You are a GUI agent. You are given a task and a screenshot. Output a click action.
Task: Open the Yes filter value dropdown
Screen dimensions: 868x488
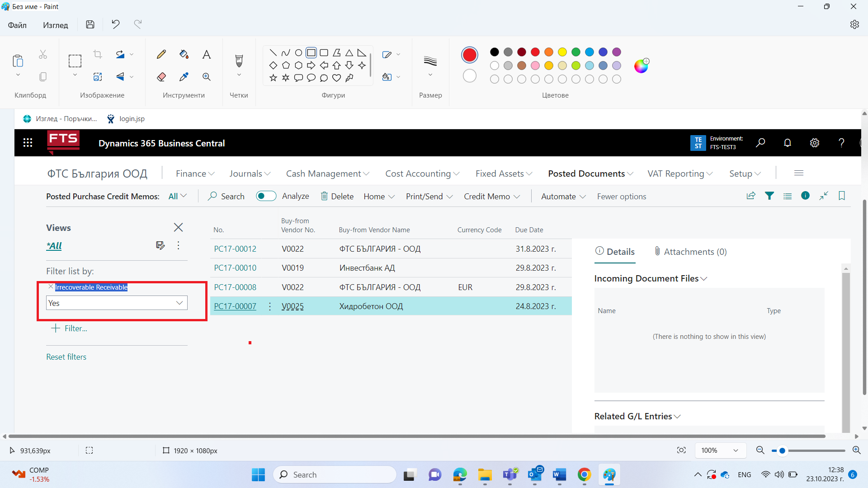pos(117,303)
